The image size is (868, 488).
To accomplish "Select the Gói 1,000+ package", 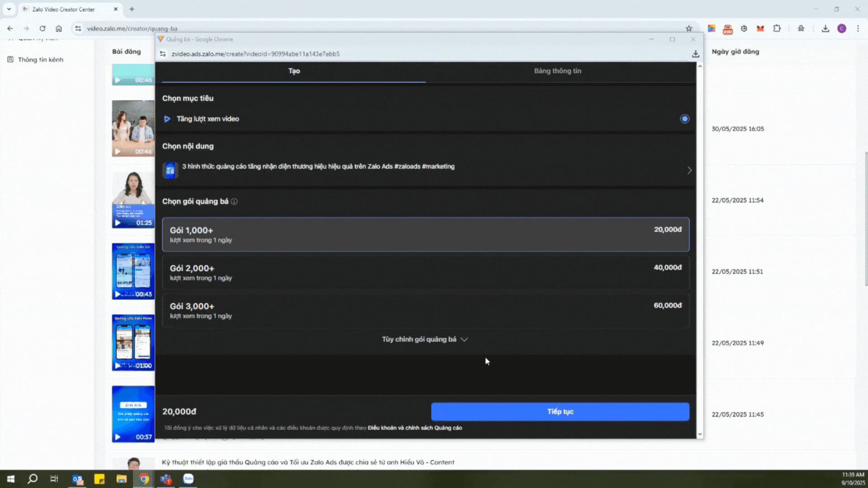I will click(x=425, y=235).
